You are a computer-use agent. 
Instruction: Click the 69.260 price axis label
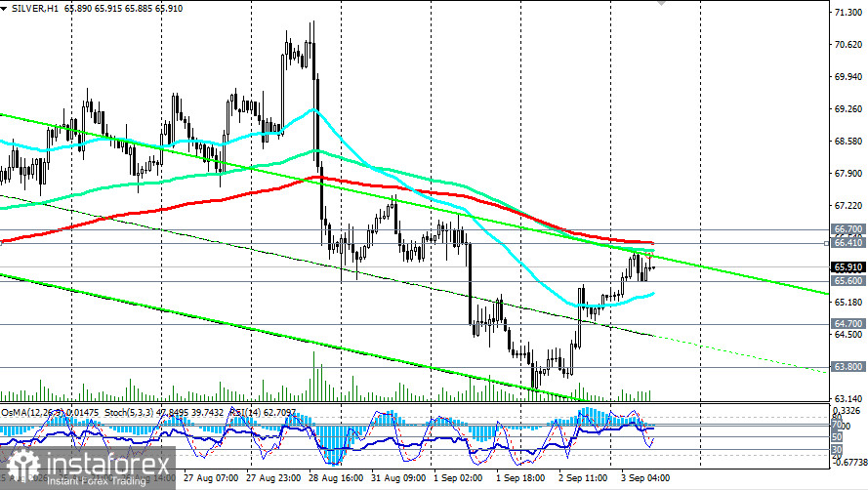(x=848, y=109)
